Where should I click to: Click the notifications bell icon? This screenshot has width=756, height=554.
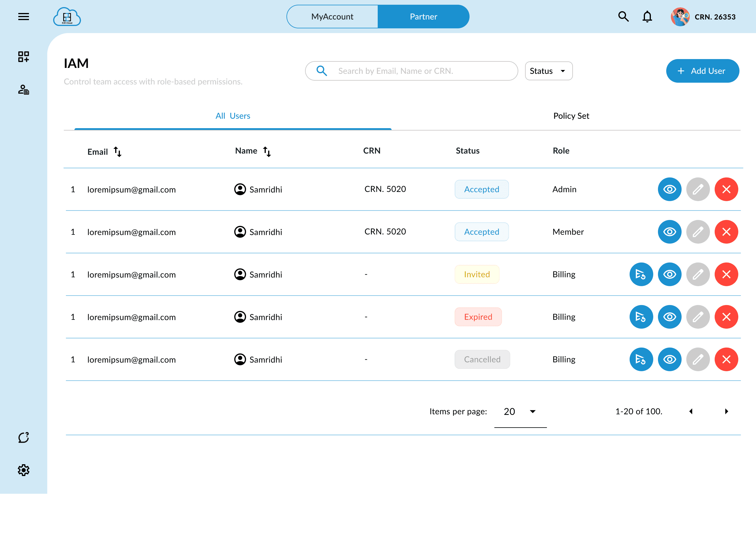pos(647,17)
